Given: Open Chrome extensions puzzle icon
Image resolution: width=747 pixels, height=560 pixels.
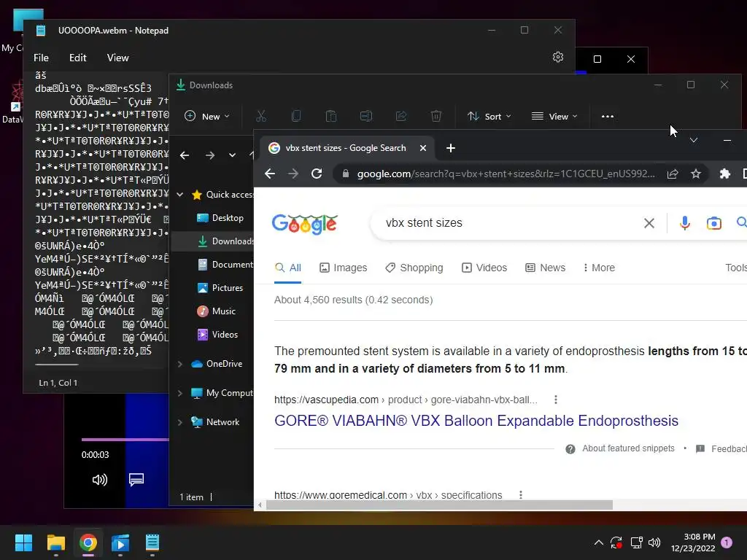Looking at the screenshot, I should 724,174.
